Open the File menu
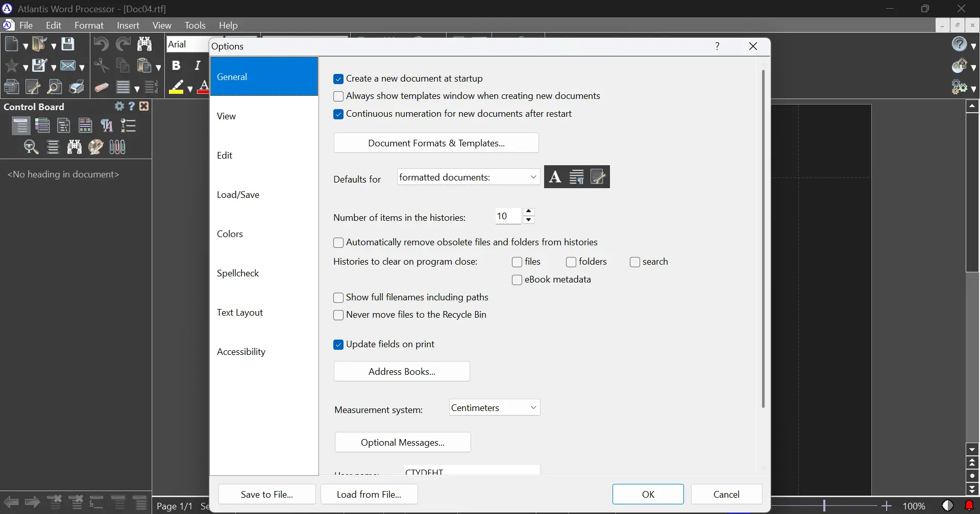This screenshot has height=514, width=980. tap(26, 25)
